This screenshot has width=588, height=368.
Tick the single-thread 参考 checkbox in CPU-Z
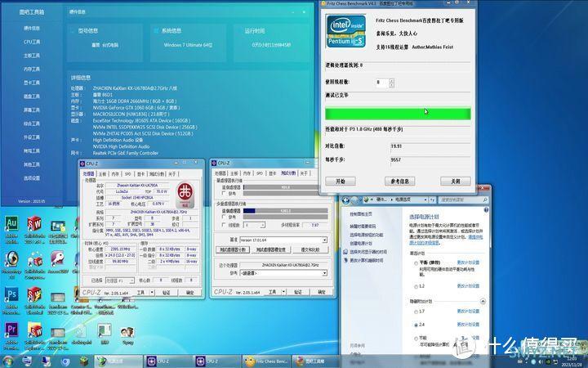[x=224, y=193]
